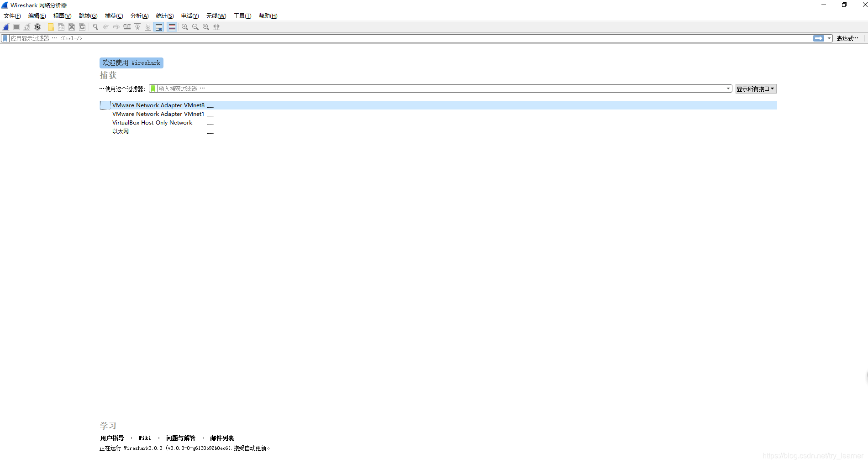Minimize the Wireshark window
Screen dimensions: 868x464
[x=824, y=5]
